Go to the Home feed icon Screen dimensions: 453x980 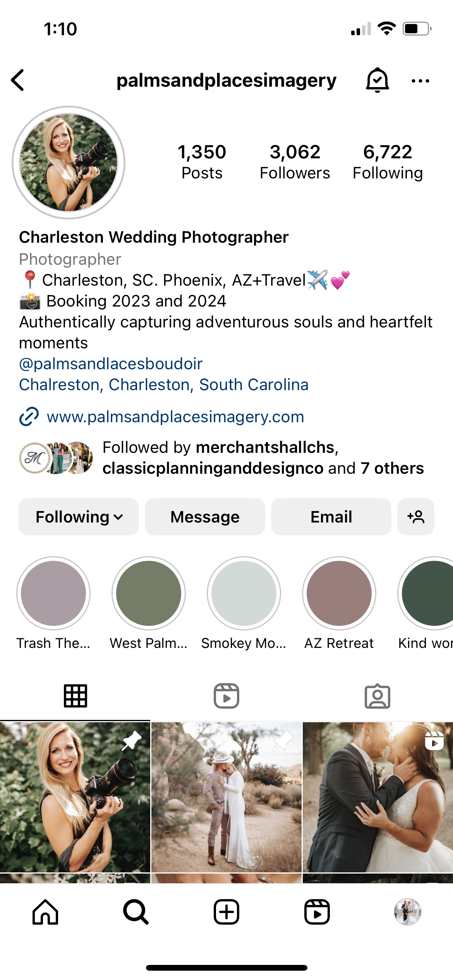point(45,912)
